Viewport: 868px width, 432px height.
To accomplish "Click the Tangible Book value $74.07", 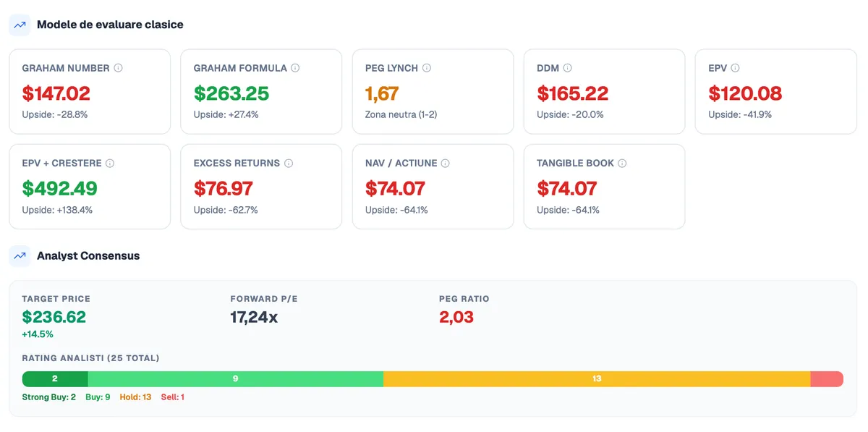I will pos(567,189).
